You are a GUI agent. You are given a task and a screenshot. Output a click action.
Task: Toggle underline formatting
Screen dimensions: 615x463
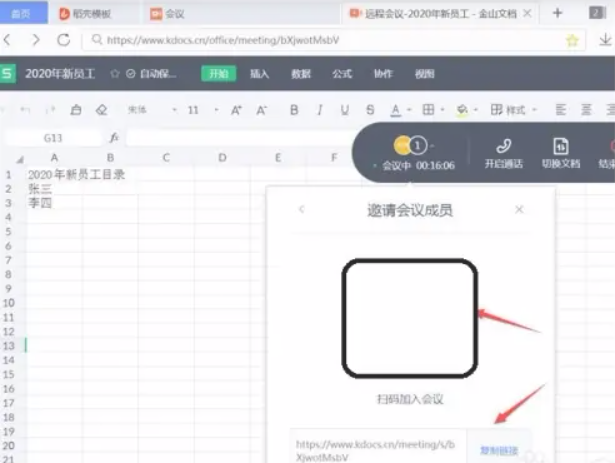(x=345, y=110)
